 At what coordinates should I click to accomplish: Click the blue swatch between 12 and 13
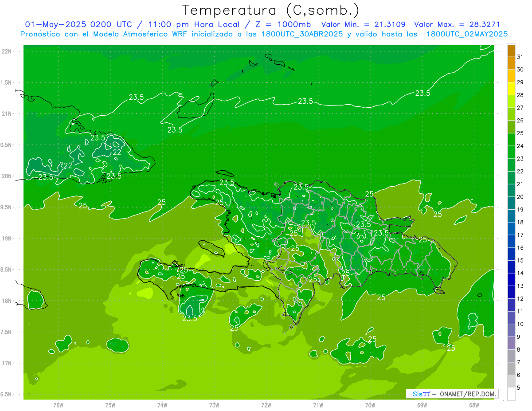(x=511, y=292)
